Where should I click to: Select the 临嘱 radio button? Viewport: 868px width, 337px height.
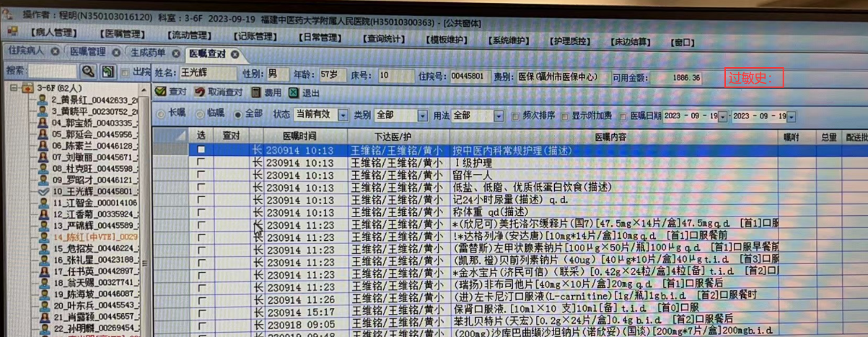point(199,114)
